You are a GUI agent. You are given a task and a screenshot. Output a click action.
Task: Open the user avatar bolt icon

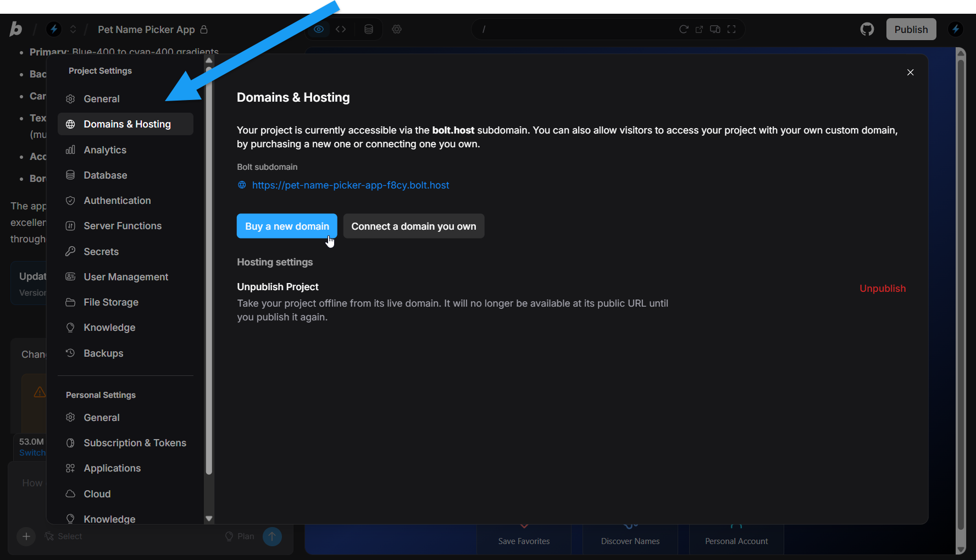pyautogui.click(x=956, y=29)
